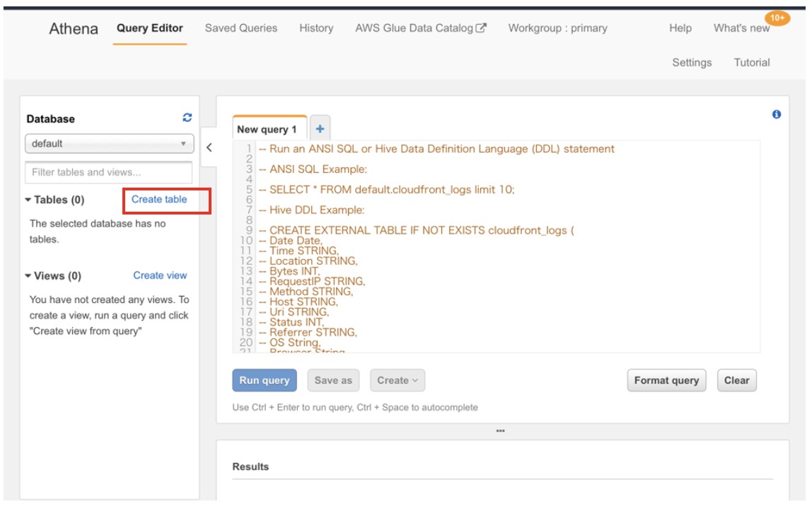
Task: Click the Create table link
Action: coord(159,200)
